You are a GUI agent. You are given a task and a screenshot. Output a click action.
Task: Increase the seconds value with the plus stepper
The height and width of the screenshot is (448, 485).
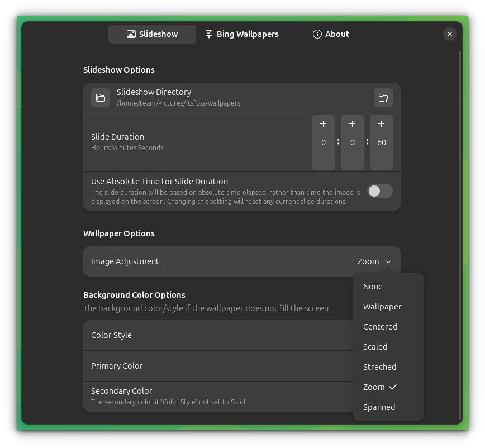(x=381, y=123)
